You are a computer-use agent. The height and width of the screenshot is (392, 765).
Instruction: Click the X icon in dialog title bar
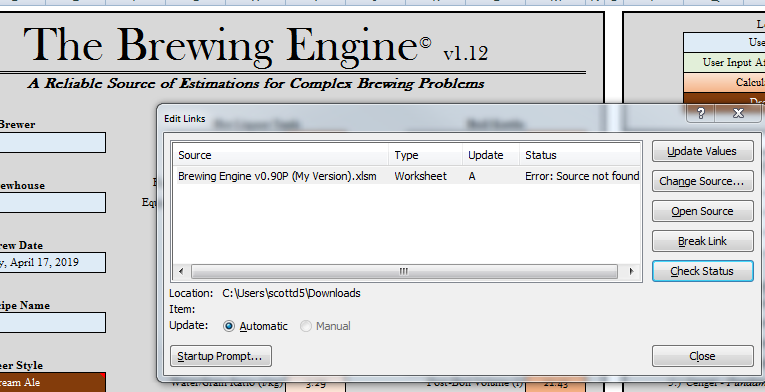738,113
